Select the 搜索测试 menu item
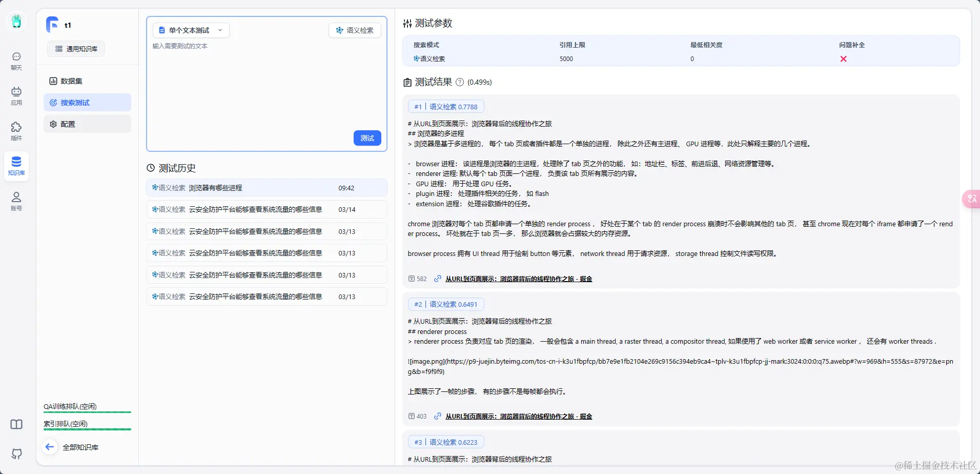The height and width of the screenshot is (474, 980). tap(87, 103)
